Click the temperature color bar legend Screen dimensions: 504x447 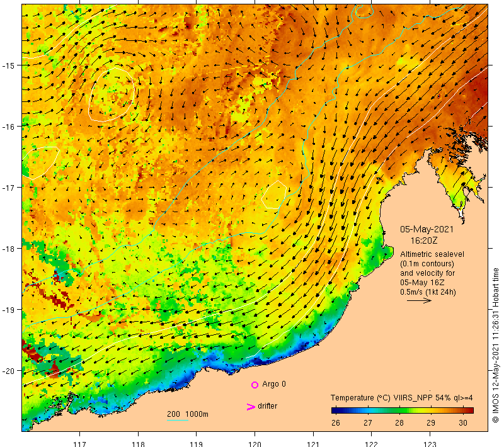tap(403, 410)
